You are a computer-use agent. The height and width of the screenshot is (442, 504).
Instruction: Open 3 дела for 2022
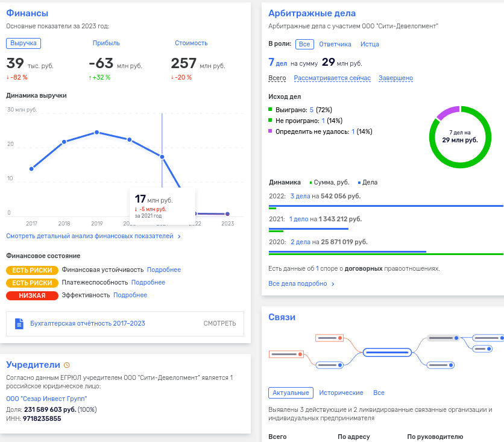(x=300, y=196)
